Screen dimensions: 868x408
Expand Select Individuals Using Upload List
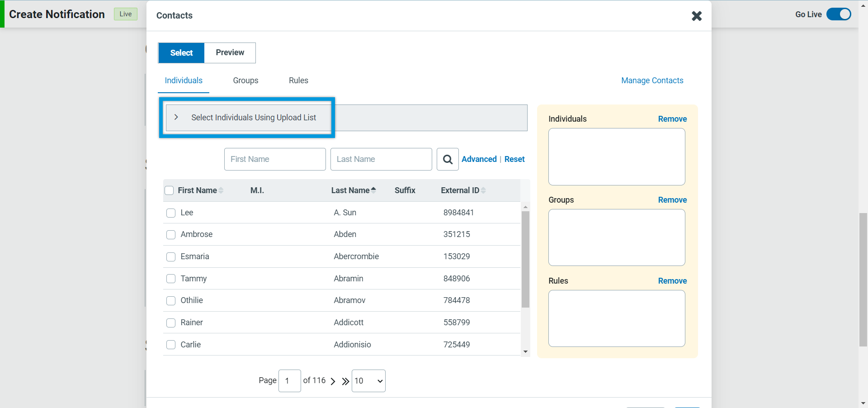(x=176, y=118)
